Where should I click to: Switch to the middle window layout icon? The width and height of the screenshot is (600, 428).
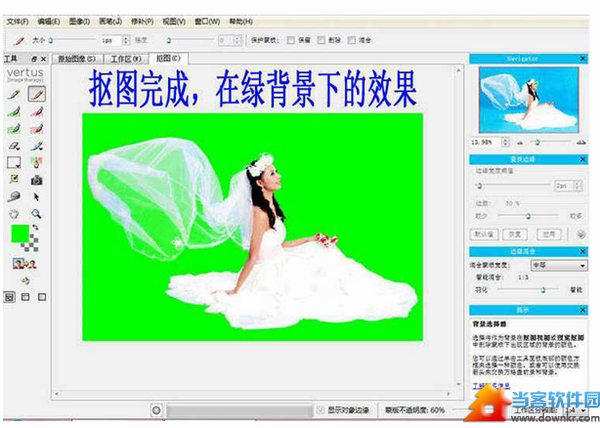point(25,297)
